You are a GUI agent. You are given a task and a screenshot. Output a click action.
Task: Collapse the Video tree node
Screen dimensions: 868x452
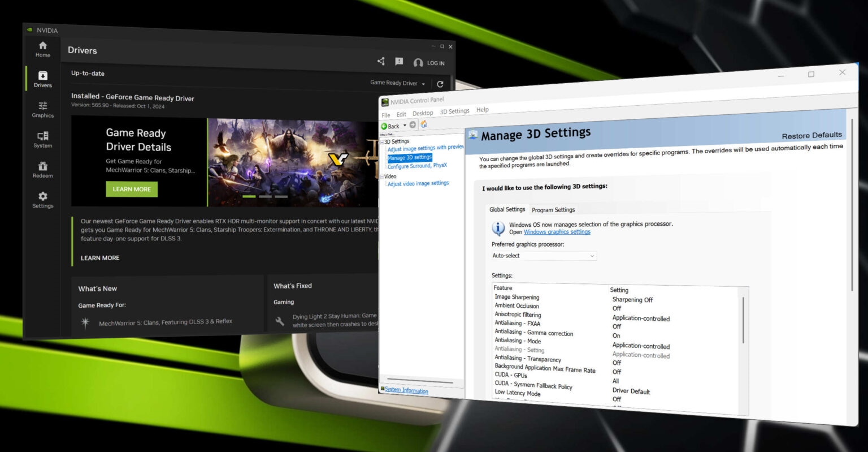[x=382, y=177]
